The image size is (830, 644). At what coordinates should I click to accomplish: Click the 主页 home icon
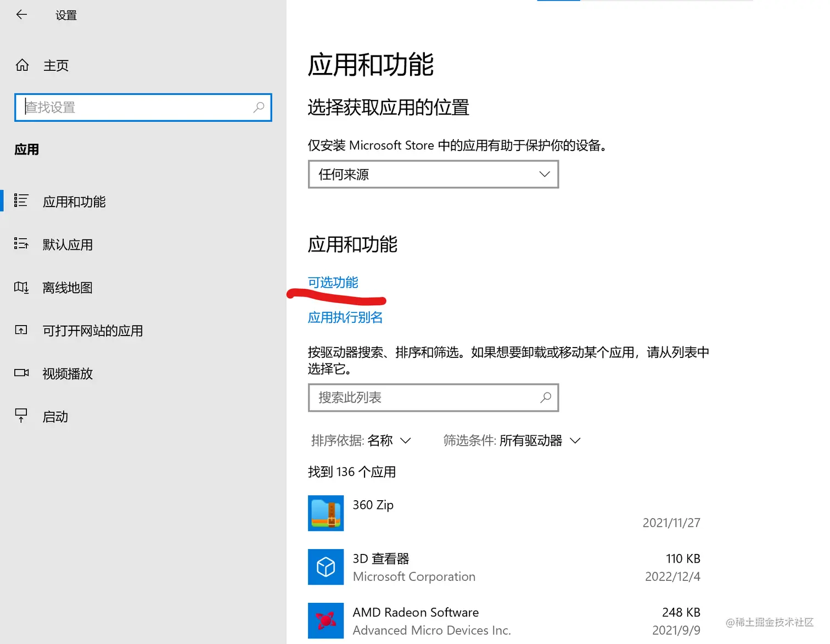click(x=22, y=65)
